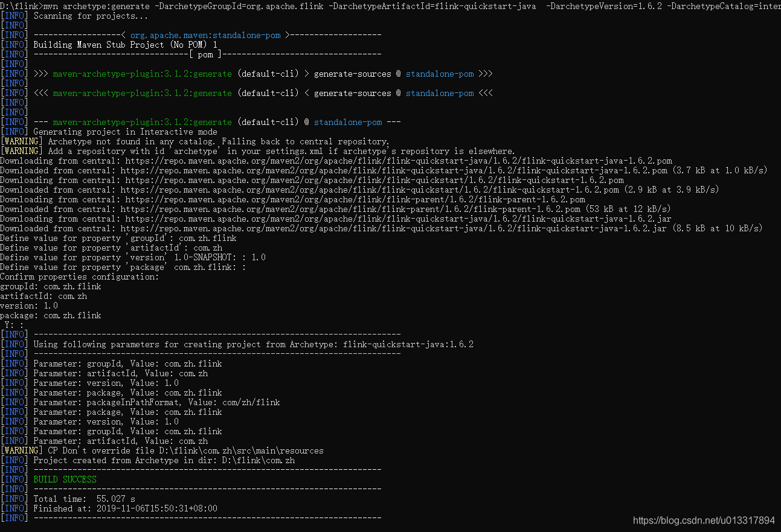Click 'Define value for property version' line
The width and height of the screenshot is (781, 532).
pyautogui.click(x=133, y=257)
